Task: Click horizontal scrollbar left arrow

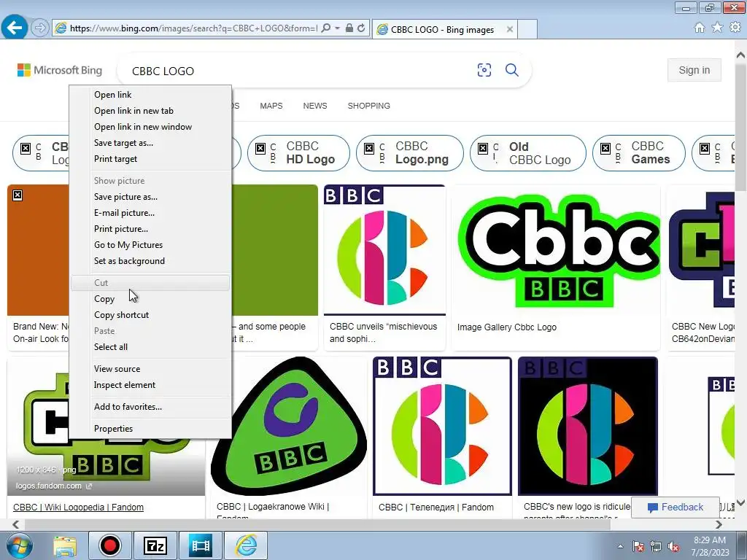Action: (x=16, y=525)
